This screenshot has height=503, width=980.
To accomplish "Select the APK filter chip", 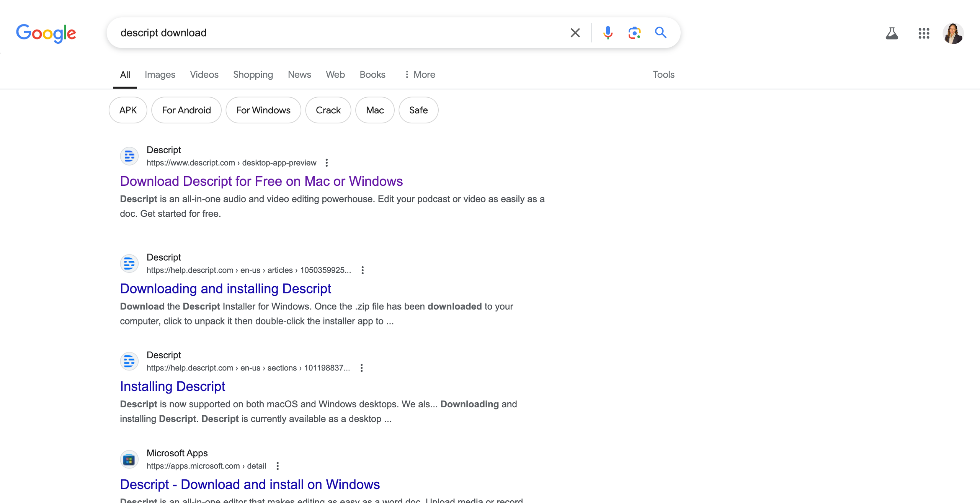I will [128, 110].
